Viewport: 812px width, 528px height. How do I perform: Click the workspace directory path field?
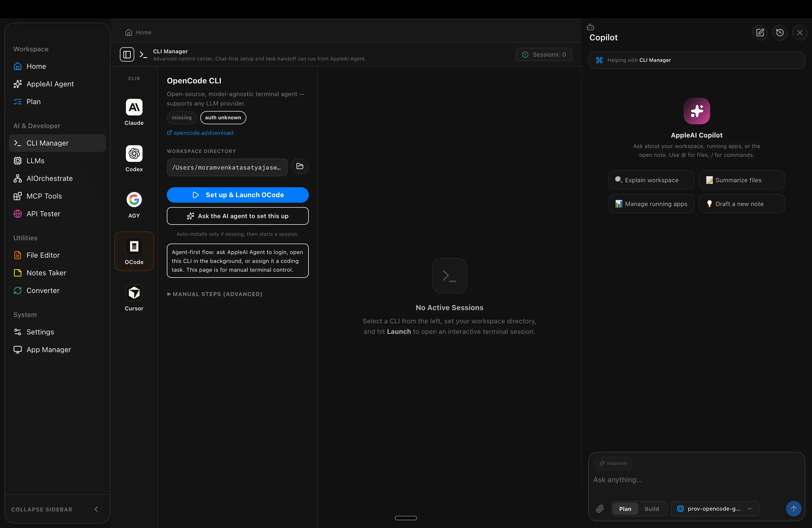pyautogui.click(x=227, y=167)
